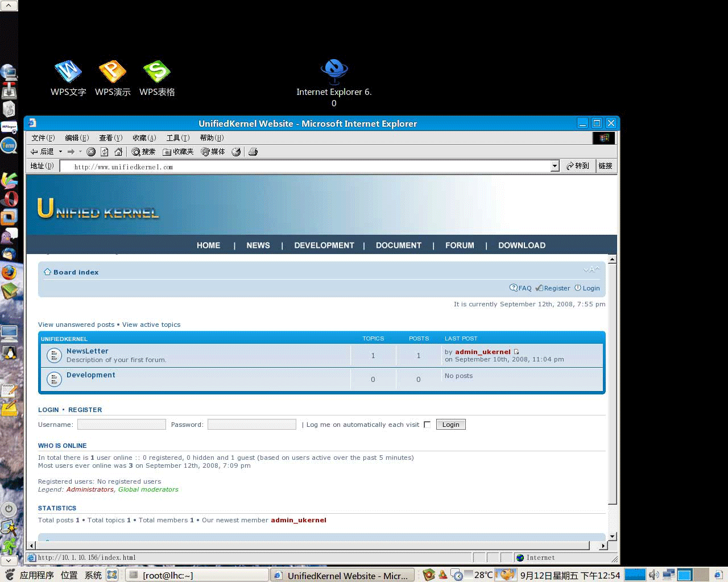Go to HOME in site navigation

(208, 246)
